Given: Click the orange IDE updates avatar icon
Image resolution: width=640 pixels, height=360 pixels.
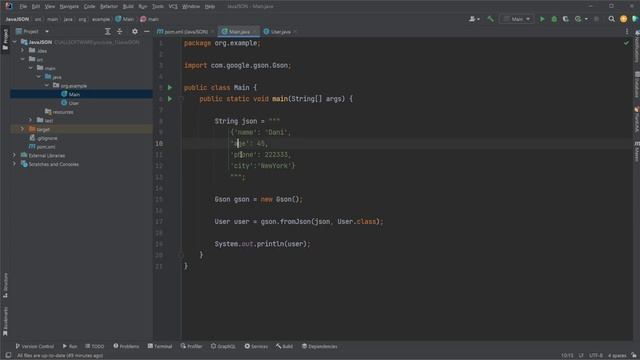Looking at the screenshot, I should 623,19.
